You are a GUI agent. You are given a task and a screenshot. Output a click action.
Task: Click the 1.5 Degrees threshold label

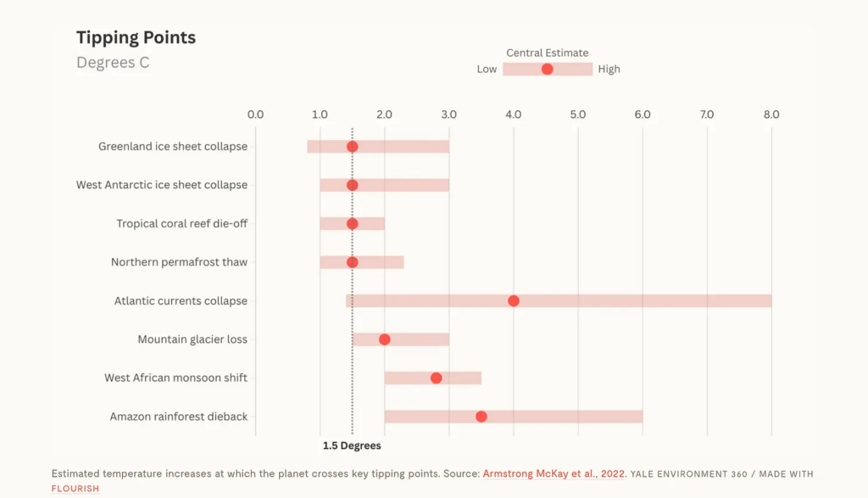tap(352, 445)
